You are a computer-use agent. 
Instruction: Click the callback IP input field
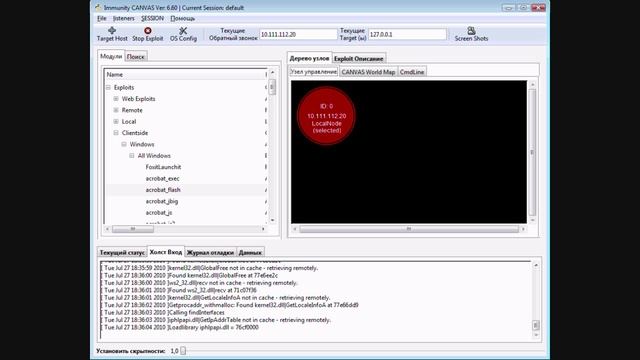click(298, 34)
